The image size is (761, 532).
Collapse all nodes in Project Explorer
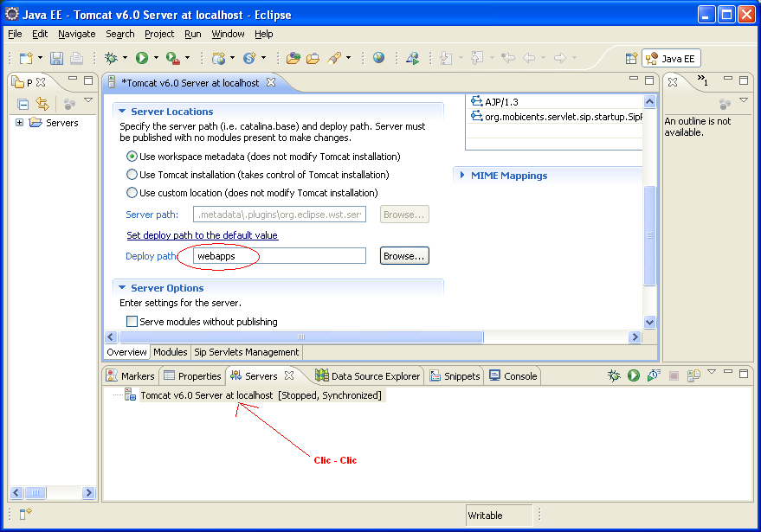[x=23, y=103]
